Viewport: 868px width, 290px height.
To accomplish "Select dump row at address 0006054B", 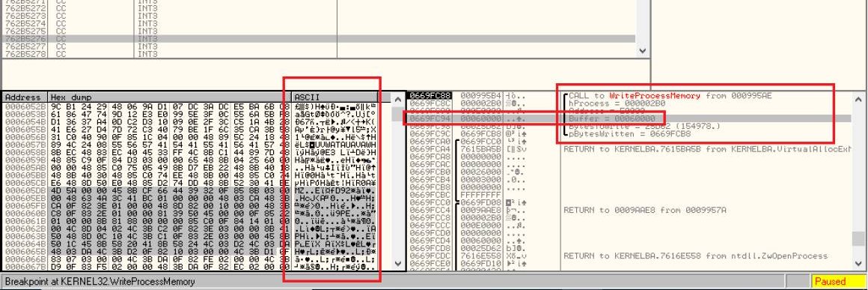I will coord(190,121).
